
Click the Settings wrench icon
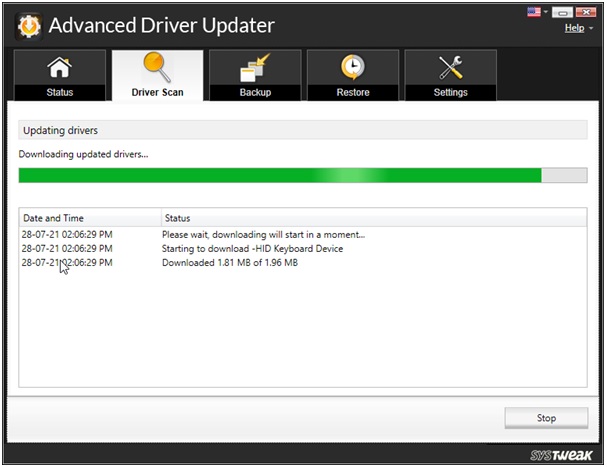[x=450, y=67]
